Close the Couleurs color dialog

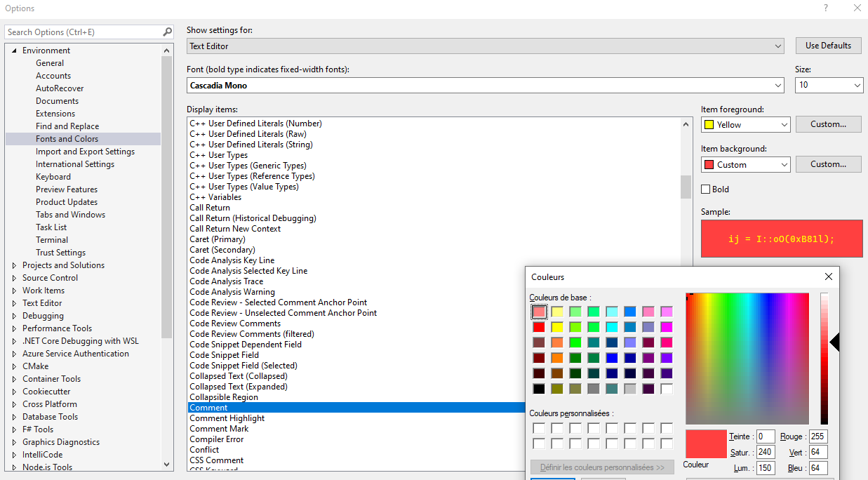[x=829, y=276]
